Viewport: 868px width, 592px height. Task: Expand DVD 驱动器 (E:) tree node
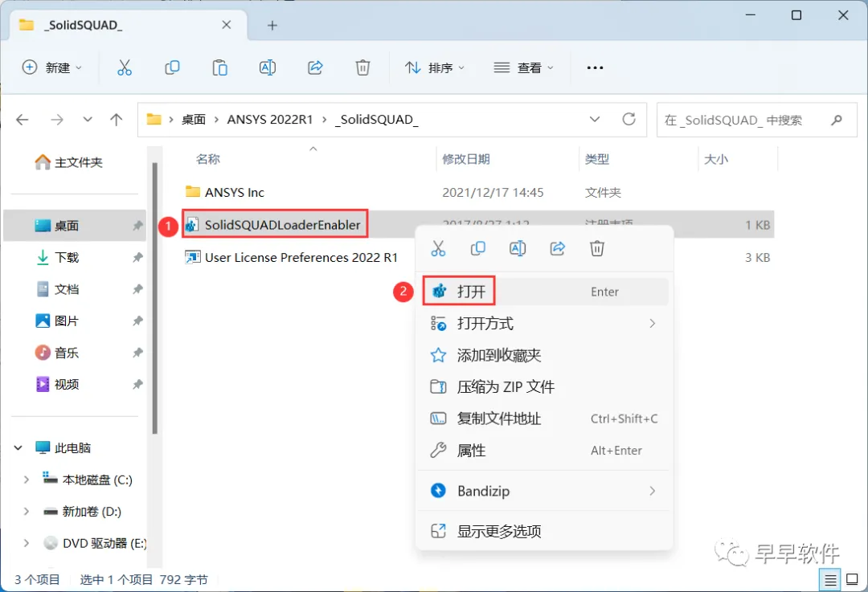click(x=26, y=543)
